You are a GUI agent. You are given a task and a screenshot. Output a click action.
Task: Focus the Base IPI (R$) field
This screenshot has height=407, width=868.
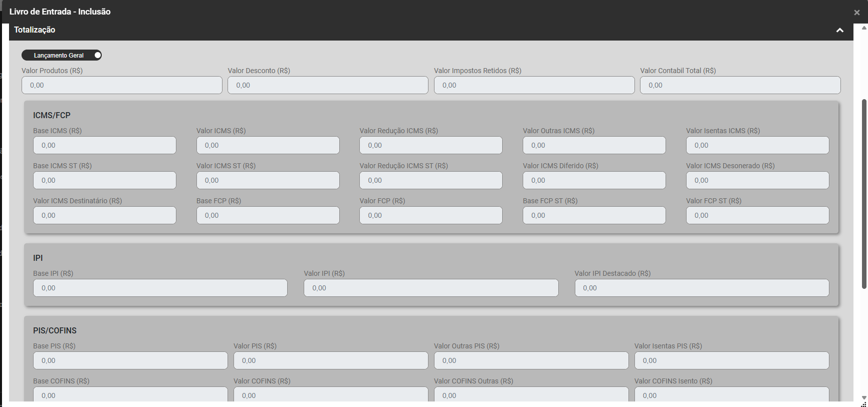point(160,288)
